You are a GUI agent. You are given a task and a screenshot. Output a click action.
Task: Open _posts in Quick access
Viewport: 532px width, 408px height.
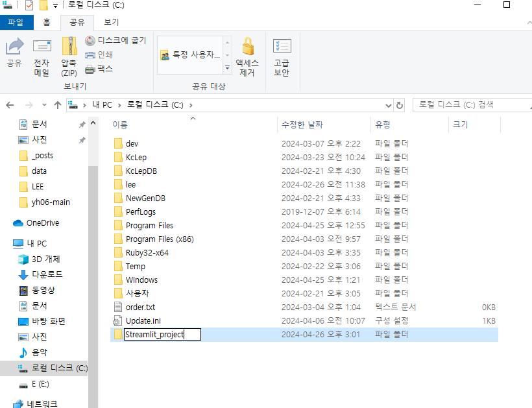[x=36, y=156]
